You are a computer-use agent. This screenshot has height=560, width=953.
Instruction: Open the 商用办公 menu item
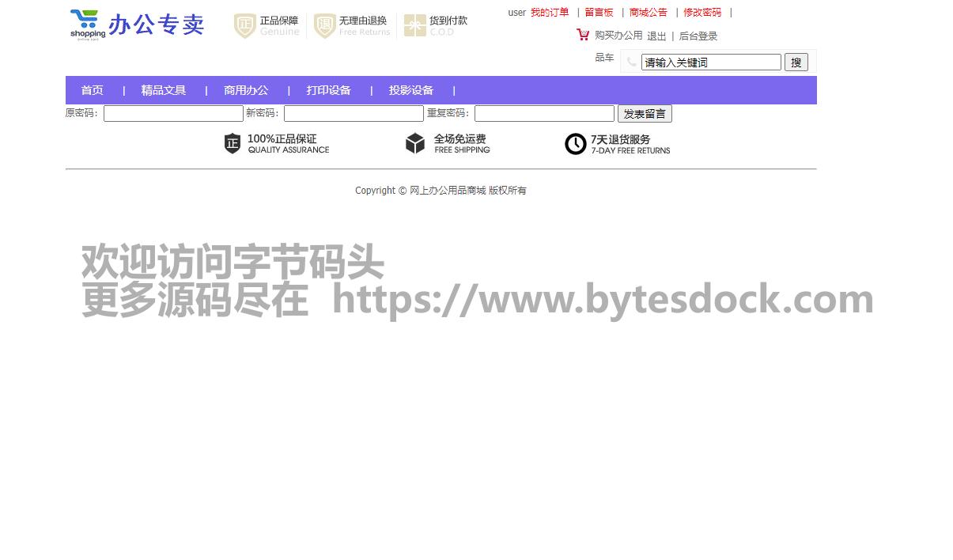[x=246, y=90]
